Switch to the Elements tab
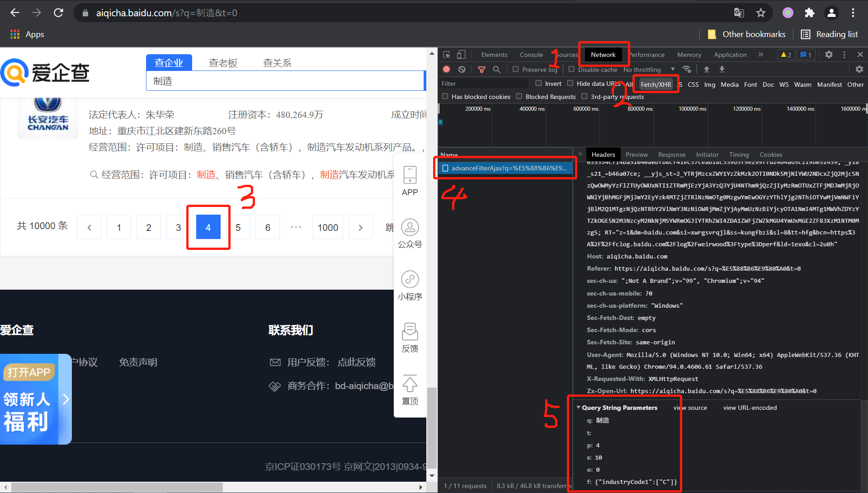The height and width of the screenshot is (493, 868). point(494,55)
